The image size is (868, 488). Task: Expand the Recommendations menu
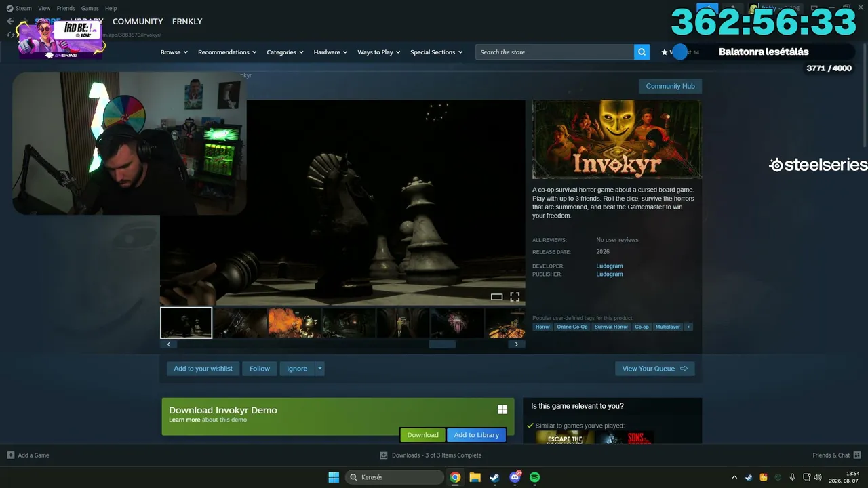pyautogui.click(x=227, y=52)
